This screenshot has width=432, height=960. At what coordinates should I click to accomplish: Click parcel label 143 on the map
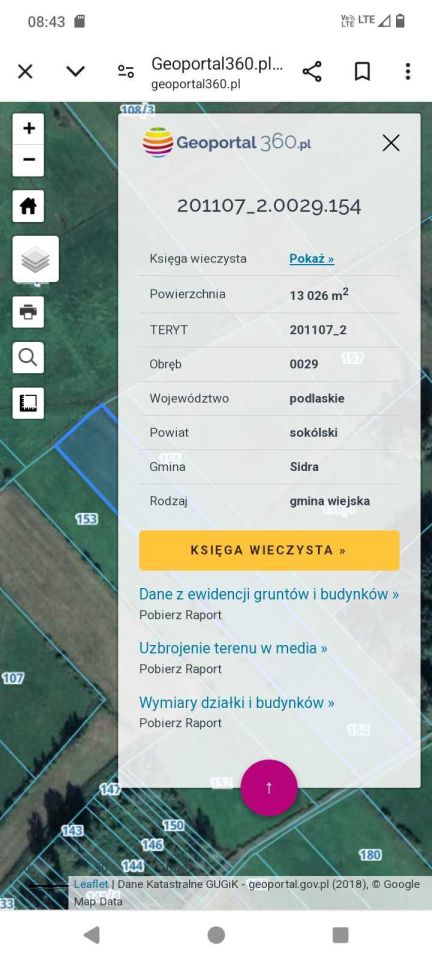pyautogui.click(x=72, y=831)
